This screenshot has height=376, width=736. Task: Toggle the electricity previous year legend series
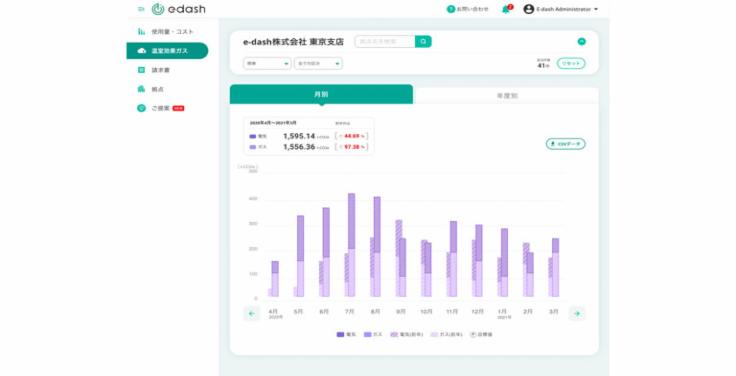click(x=407, y=334)
